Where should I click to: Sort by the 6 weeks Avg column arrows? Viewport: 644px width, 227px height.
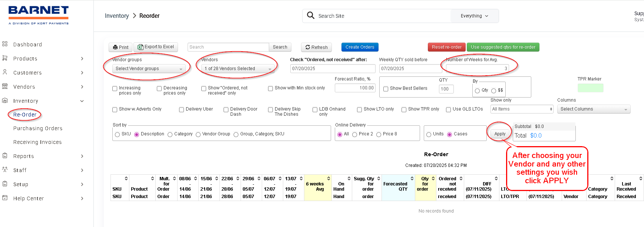(x=328, y=178)
